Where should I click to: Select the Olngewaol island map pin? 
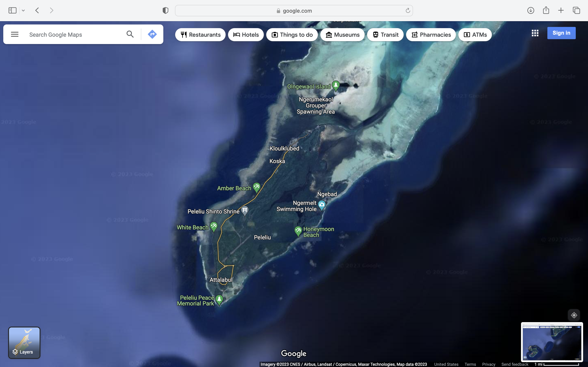336,85
